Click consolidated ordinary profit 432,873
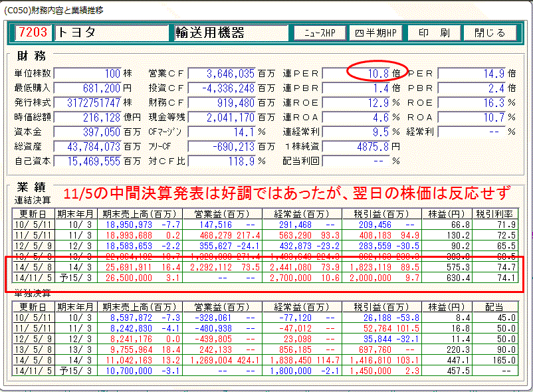The image size is (533, 392). 295,246
